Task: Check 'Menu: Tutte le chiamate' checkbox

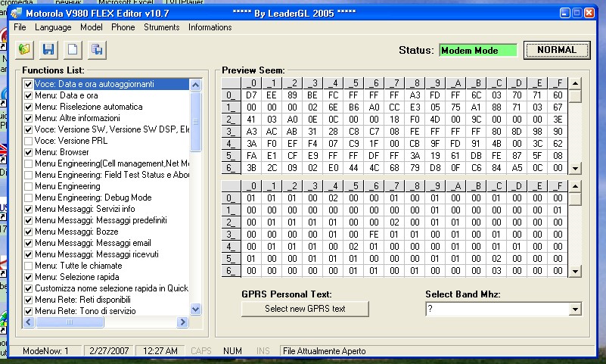Action: click(28, 266)
